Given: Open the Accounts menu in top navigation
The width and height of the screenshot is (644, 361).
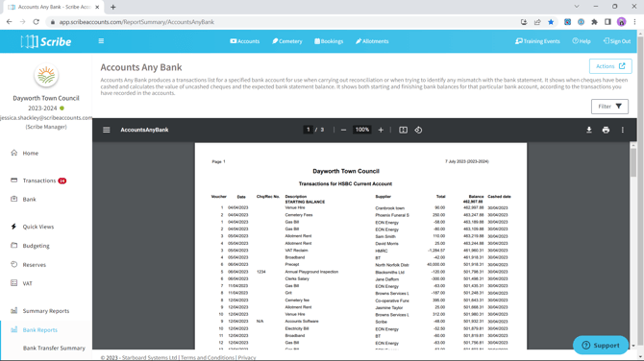Looking at the screenshot, I should click(245, 41).
